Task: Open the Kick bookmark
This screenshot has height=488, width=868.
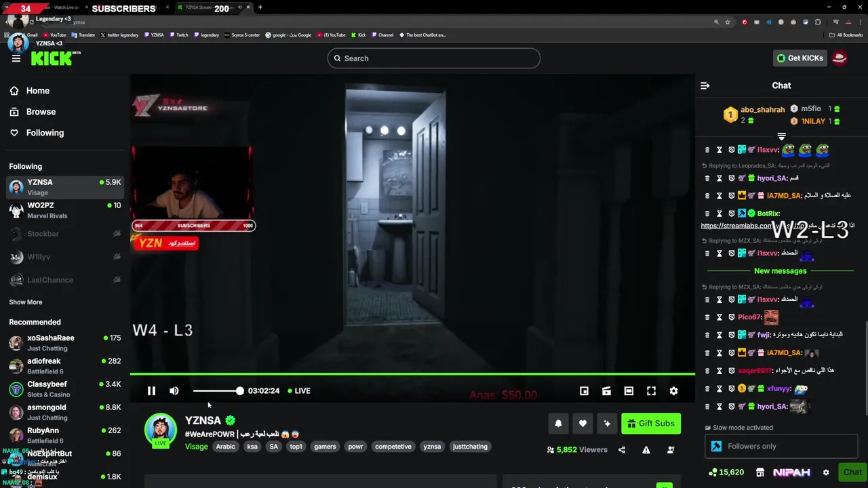Action: 358,35
